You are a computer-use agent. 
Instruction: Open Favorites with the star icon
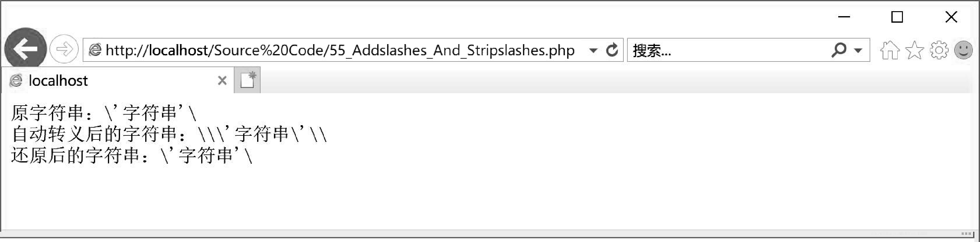coord(915,50)
